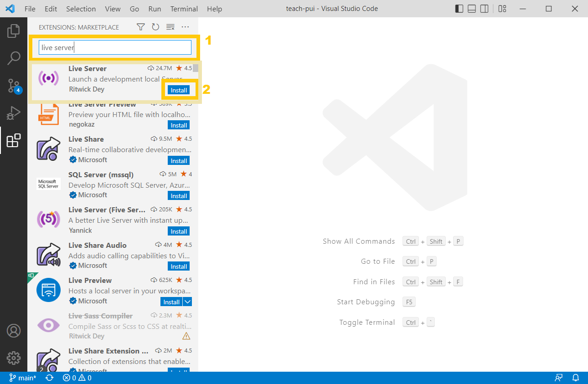Open the Terminal menu
588x384 pixels.
pyautogui.click(x=185, y=9)
